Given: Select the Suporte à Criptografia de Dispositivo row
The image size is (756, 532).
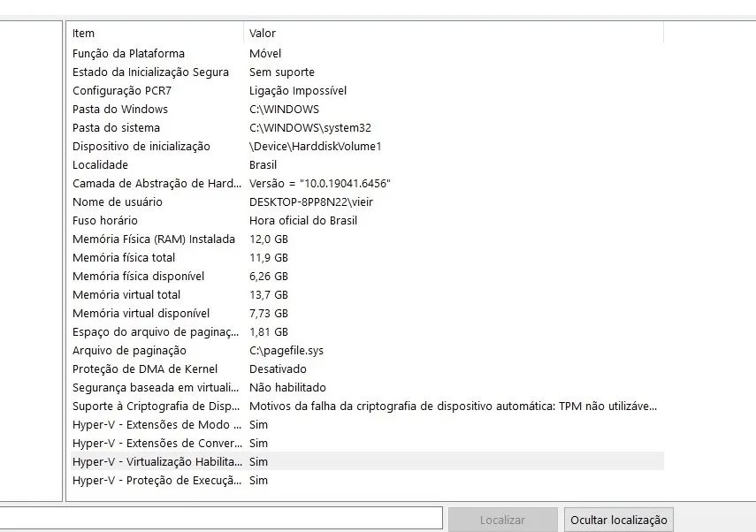Looking at the screenshot, I should 367,407.
